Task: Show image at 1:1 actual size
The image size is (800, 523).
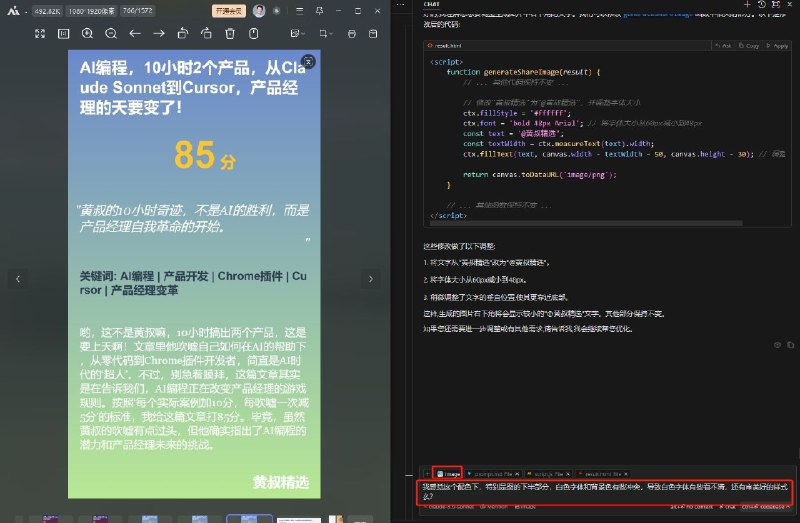Action: 63,34
